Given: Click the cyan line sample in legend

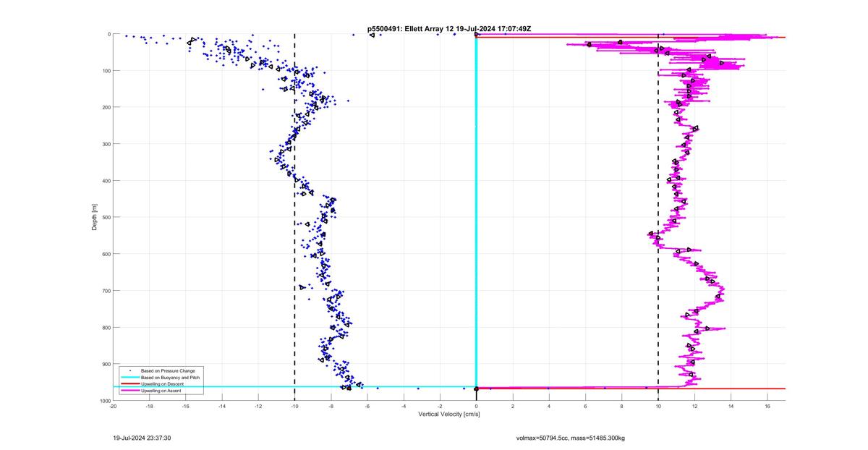Looking at the screenshot, I should pos(129,378).
